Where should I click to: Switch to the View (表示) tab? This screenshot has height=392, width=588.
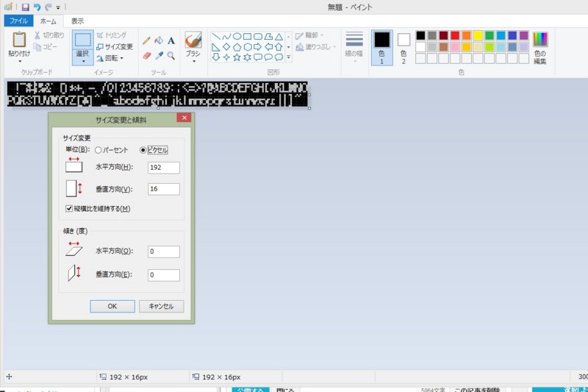tap(78, 21)
